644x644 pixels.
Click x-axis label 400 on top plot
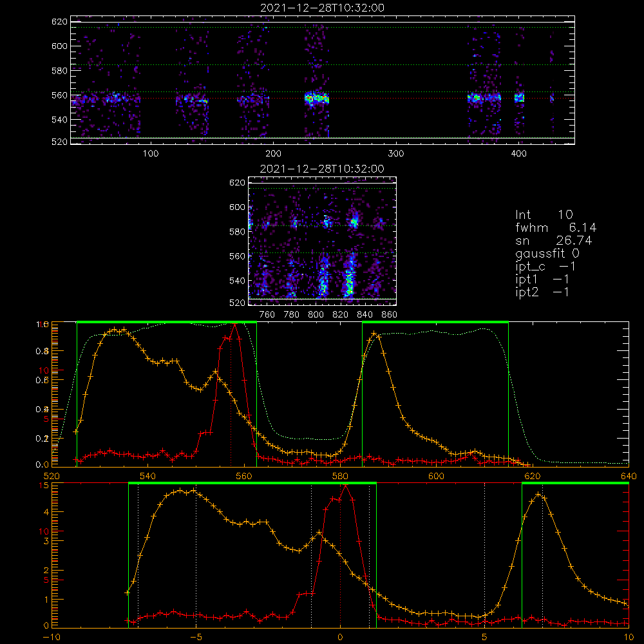518,154
